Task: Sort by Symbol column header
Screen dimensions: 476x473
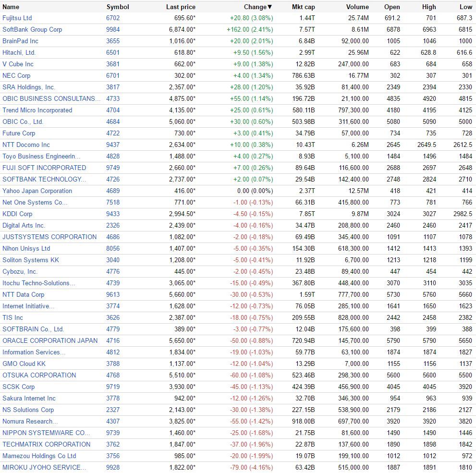Action: (118, 7)
